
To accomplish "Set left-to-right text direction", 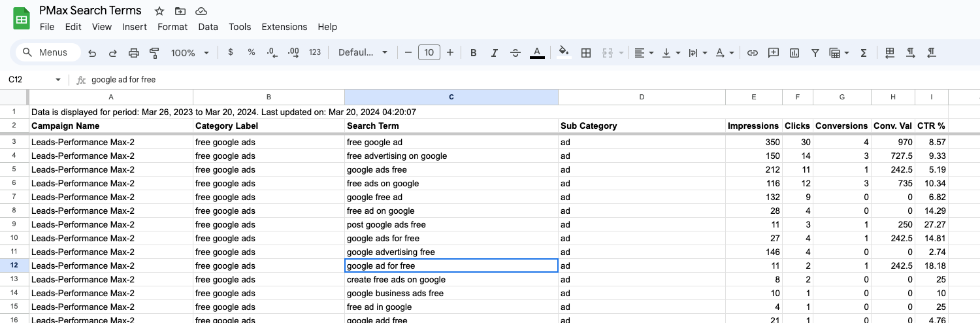I will pos(911,53).
